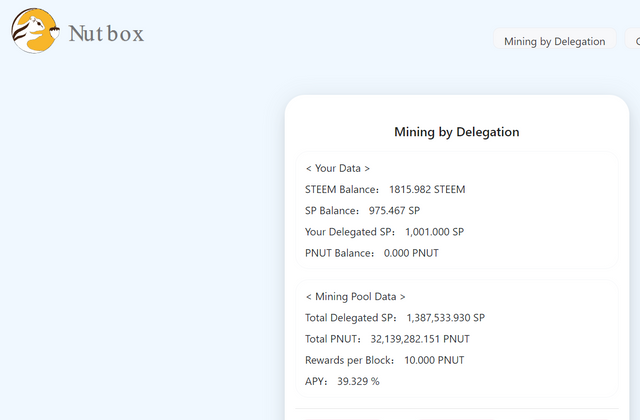
Task: Select the cut-off tab beside Mining by Delegation
Action: click(633, 41)
